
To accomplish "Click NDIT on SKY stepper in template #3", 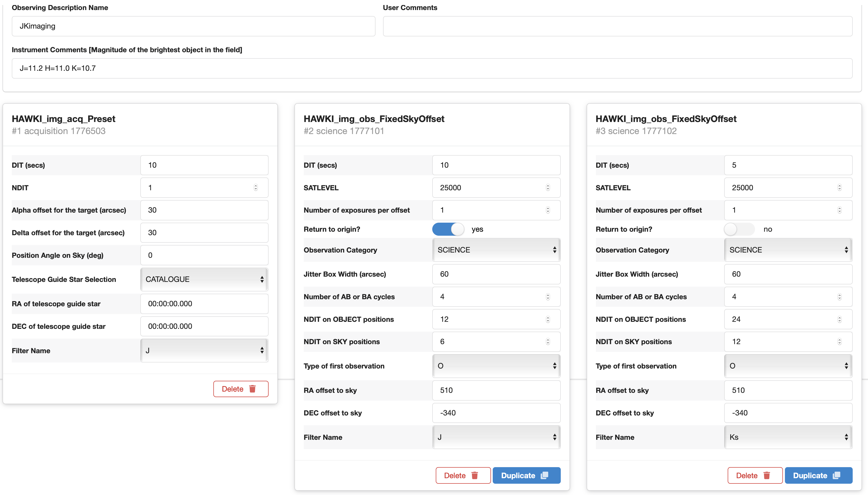I will (x=839, y=342).
